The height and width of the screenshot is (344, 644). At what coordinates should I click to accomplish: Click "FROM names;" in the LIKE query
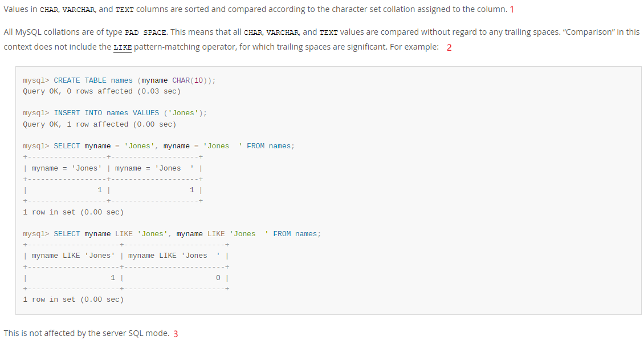click(x=297, y=234)
